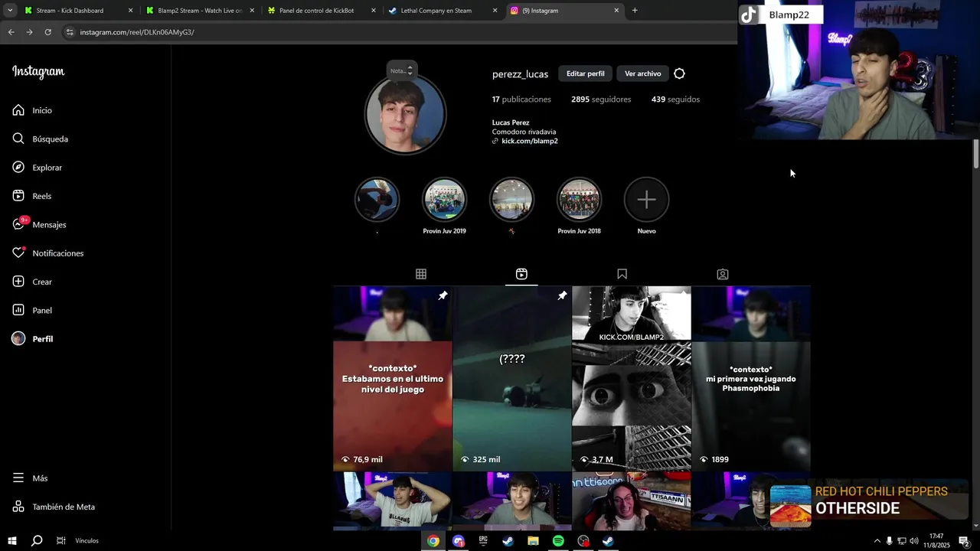Open Panel dashboard in sidebar
The image size is (980, 551).
click(x=32, y=310)
